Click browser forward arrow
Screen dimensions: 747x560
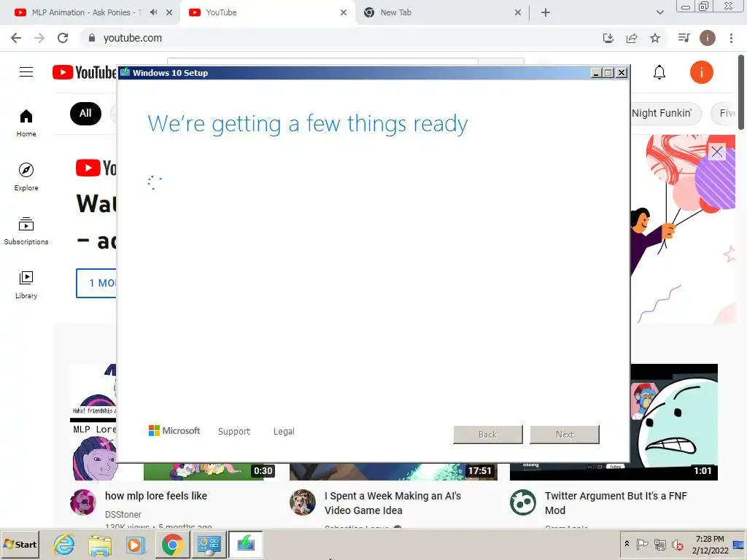tap(39, 38)
